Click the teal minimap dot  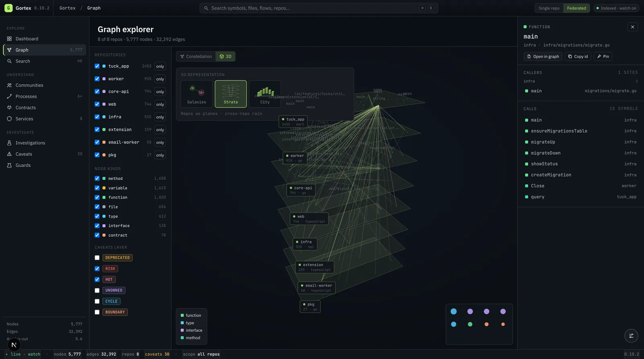click(x=470, y=324)
